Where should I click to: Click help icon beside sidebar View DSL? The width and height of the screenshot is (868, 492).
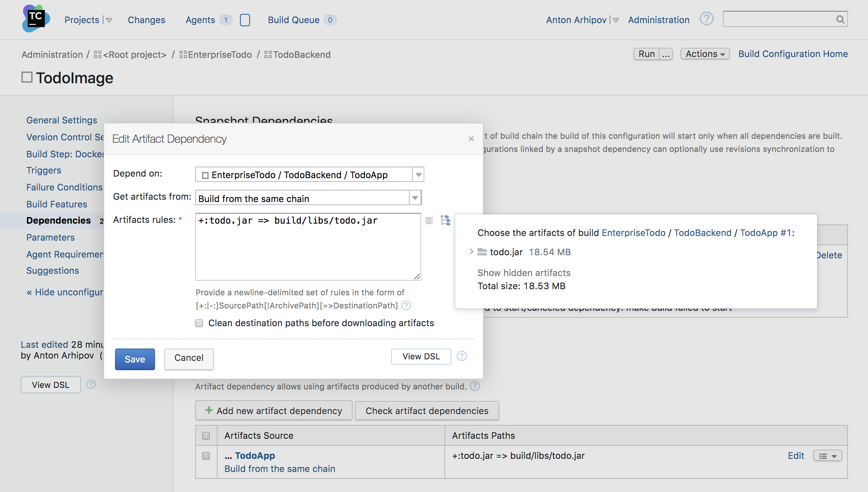click(x=91, y=384)
